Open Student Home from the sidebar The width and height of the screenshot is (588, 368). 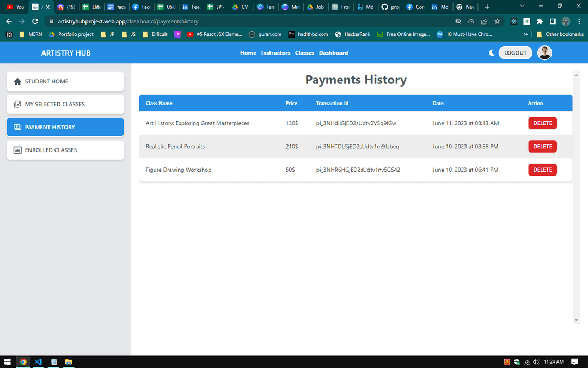tap(65, 81)
